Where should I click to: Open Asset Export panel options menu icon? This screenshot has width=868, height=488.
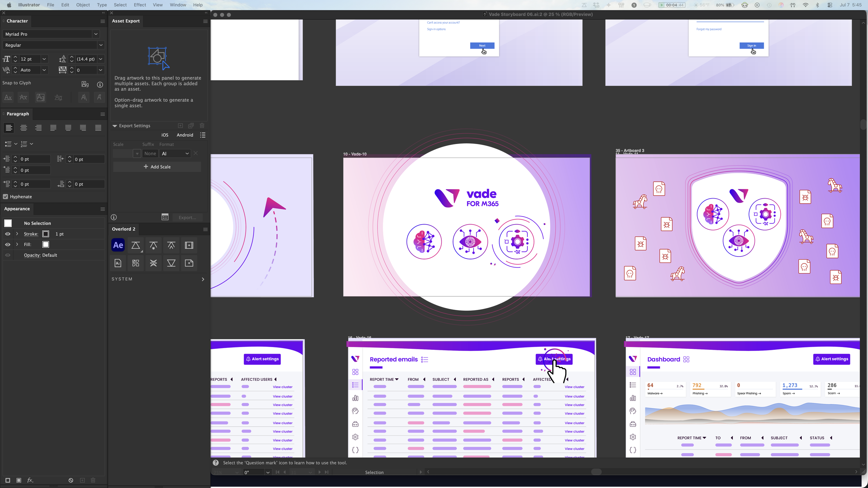pyautogui.click(x=205, y=21)
